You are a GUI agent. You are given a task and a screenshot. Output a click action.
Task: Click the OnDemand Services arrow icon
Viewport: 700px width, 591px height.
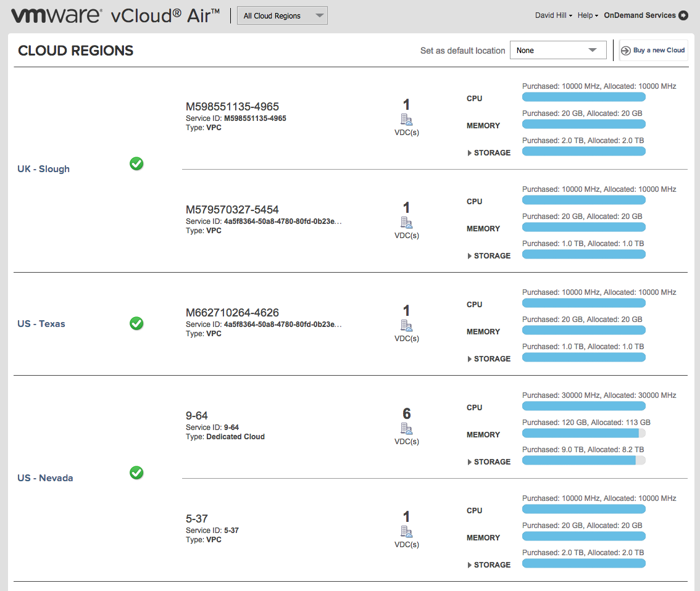tap(683, 15)
